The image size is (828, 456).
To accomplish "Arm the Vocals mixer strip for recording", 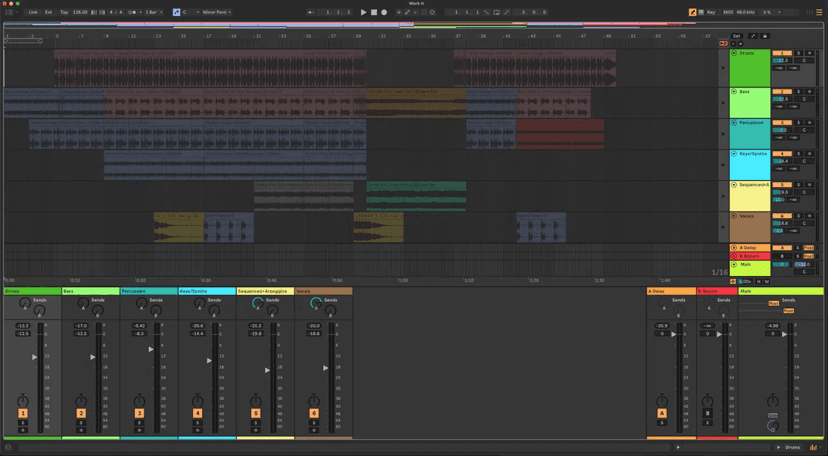I will [x=314, y=430].
